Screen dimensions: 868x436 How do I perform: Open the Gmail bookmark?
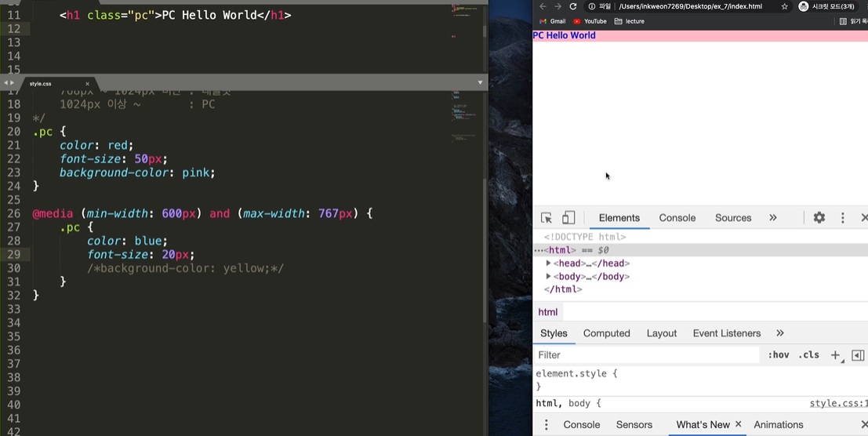pos(553,21)
